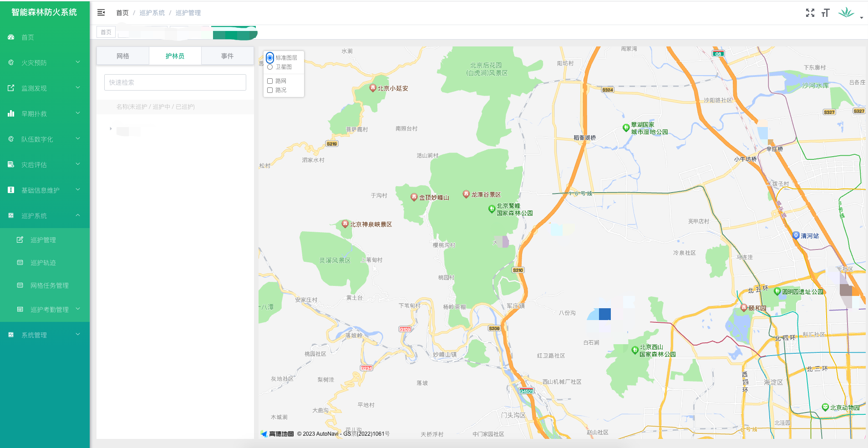
Task: Enable the 路况 checkbox
Action: coord(270,90)
